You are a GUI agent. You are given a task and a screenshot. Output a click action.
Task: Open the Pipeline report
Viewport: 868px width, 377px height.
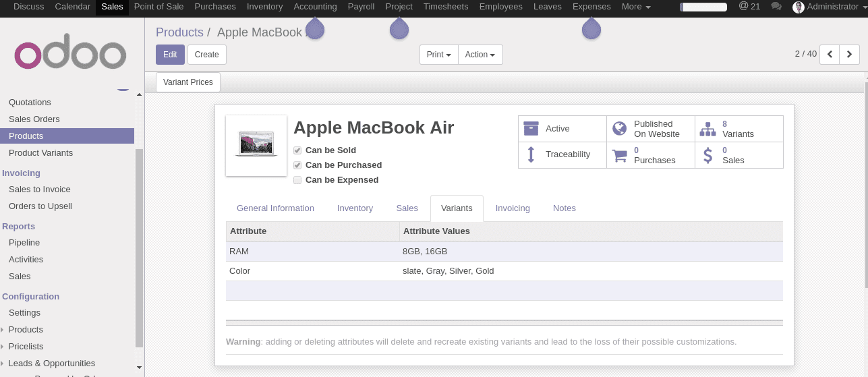24,243
